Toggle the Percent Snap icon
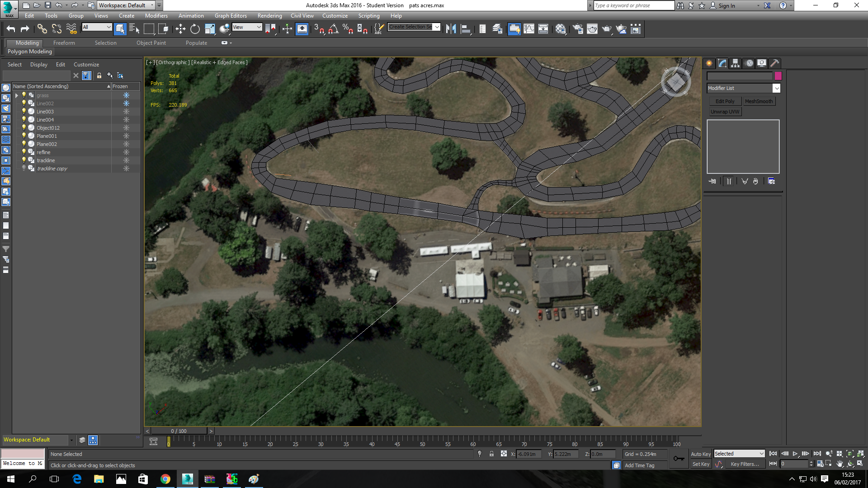The height and width of the screenshot is (488, 868). [348, 29]
